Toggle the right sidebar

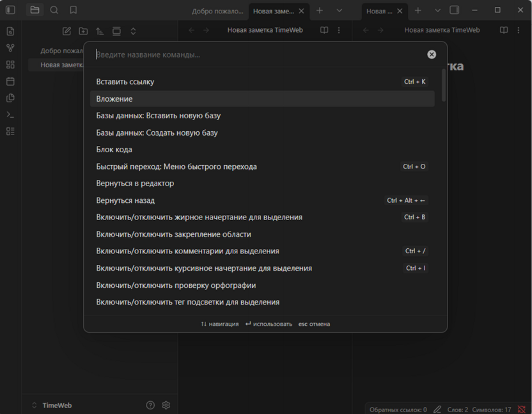(x=455, y=10)
